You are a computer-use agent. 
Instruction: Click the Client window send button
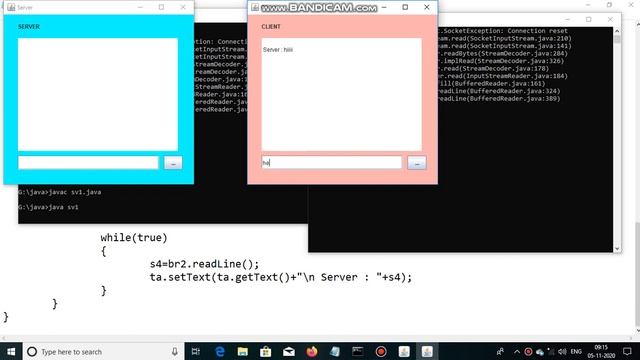pos(417,162)
